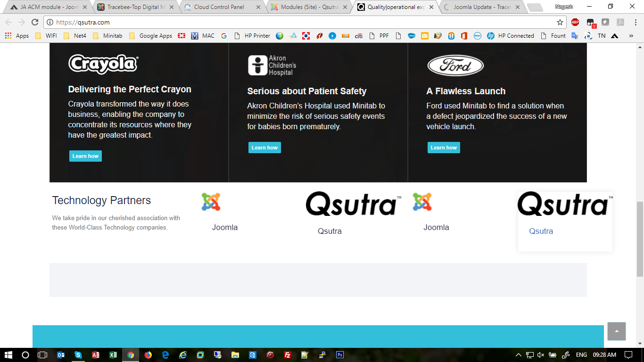Click the heading 'Serious about Patient Safety'

307,91
